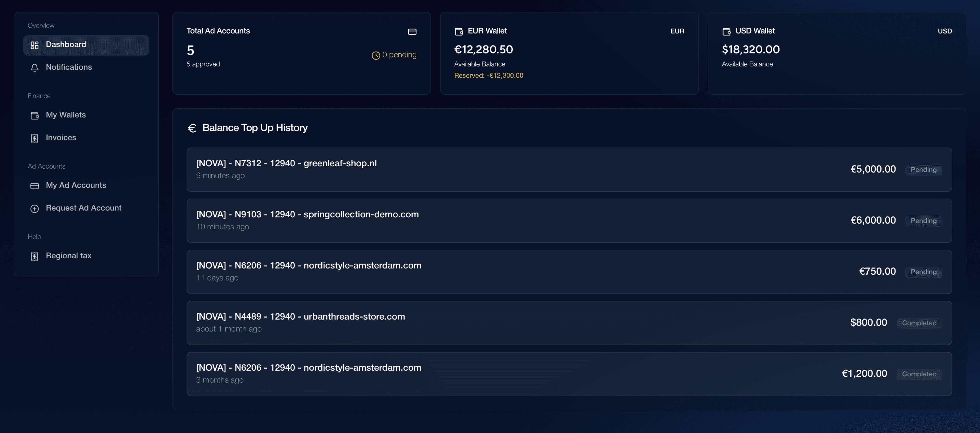Click the My Wallets wallet icon
The image size is (980, 433).
(35, 115)
